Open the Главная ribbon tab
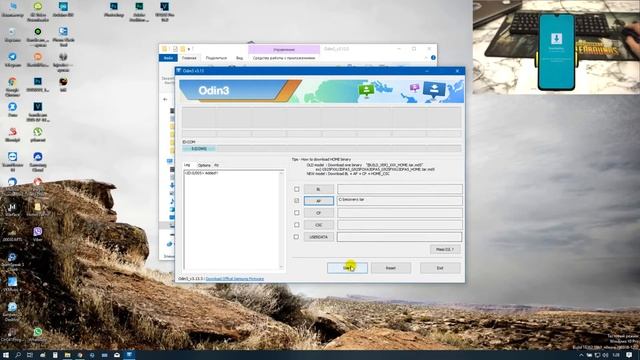Viewport: 640px width, 360px height. [x=189, y=58]
